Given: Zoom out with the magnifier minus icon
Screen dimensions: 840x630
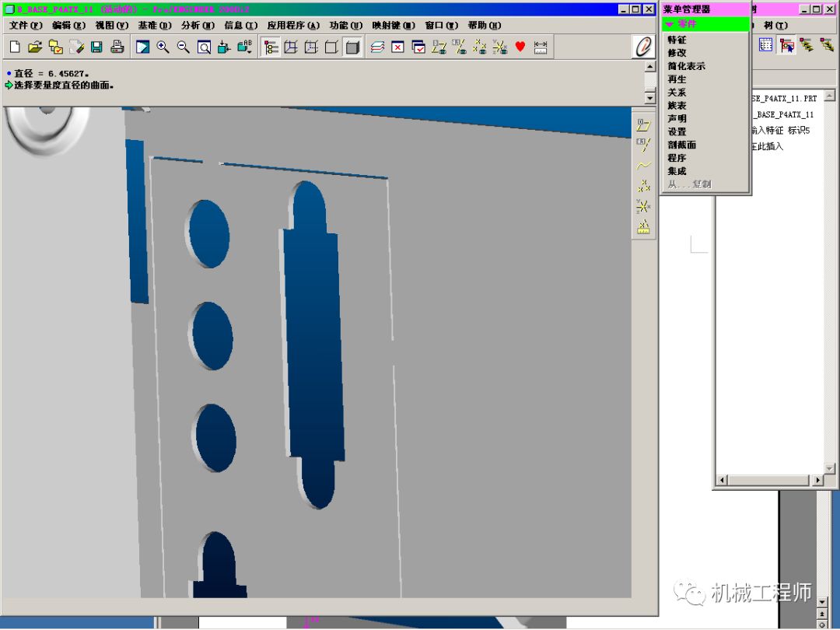Looking at the screenshot, I should click(x=184, y=47).
